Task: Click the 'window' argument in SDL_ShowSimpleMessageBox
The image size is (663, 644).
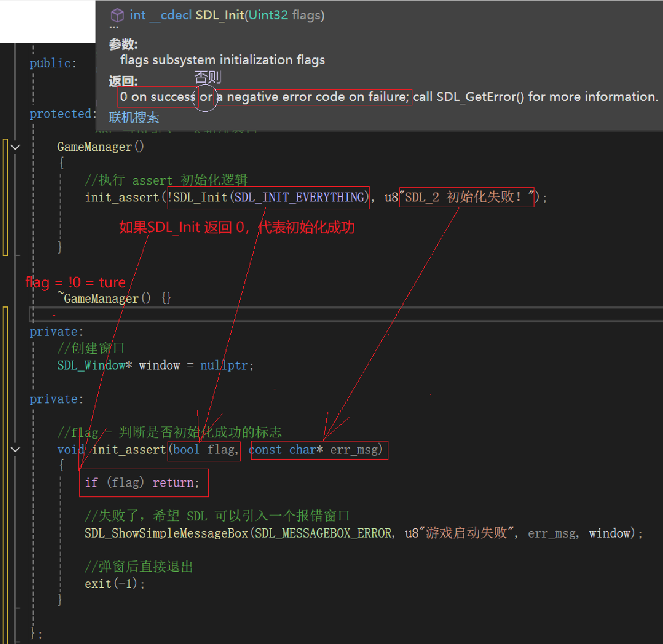Action: click(x=610, y=533)
